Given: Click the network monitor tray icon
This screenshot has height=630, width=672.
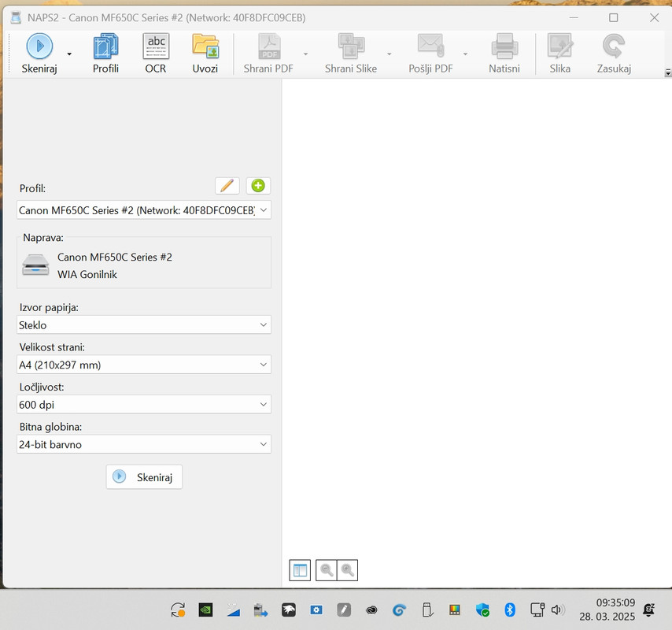Looking at the screenshot, I should pos(537,610).
